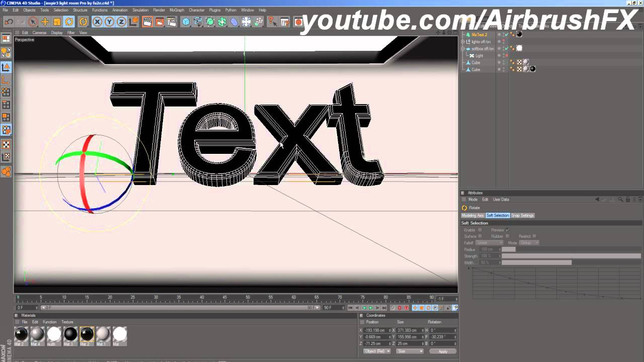Open the MoGraph particle icon in toolbar
The image size is (644, 362).
[x=258, y=22]
